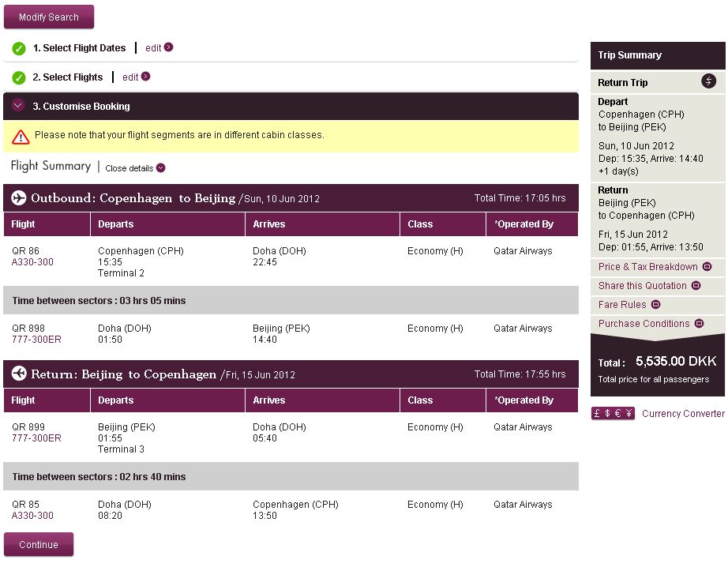Click green checkmark beside Select Flights
This screenshot has height=571, width=728.
click(x=19, y=78)
